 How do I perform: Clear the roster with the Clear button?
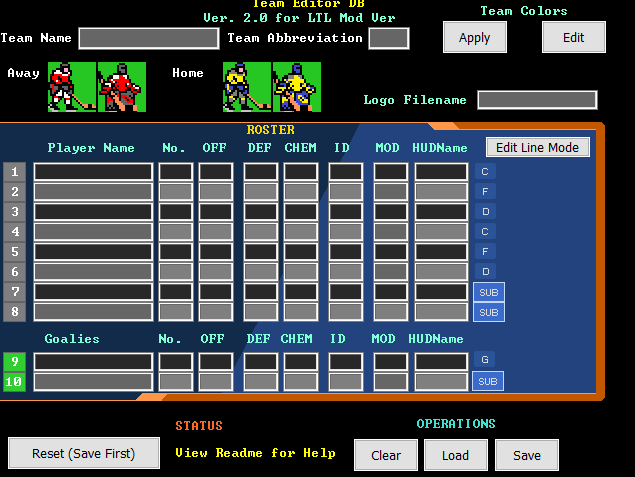click(386, 455)
